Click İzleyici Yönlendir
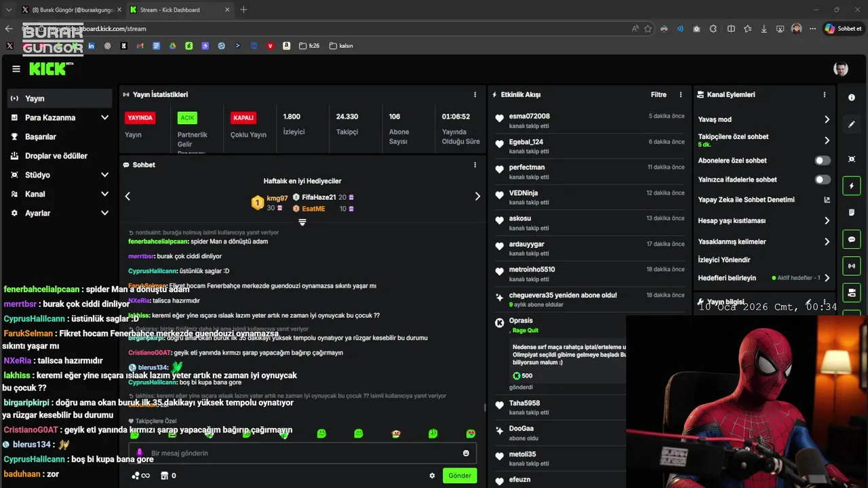This screenshot has width=868, height=488. coord(724,260)
